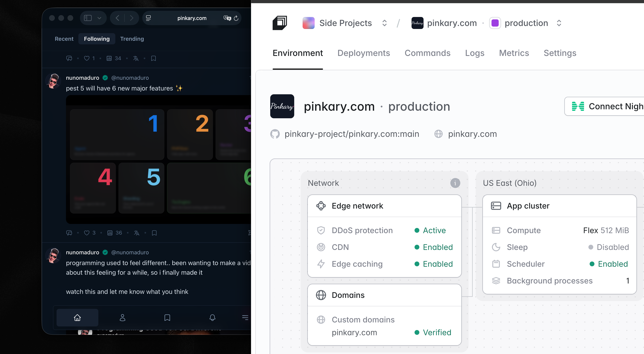Click the Connect Nightwatch button
This screenshot has width=644, height=354.
click(604, 106)
